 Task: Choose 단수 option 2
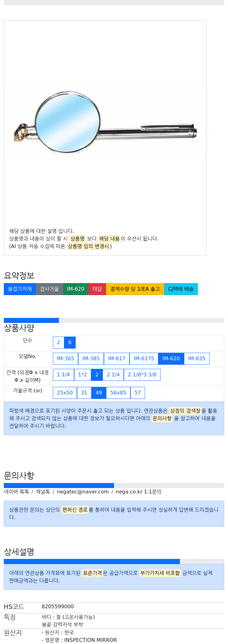(58, 343)
